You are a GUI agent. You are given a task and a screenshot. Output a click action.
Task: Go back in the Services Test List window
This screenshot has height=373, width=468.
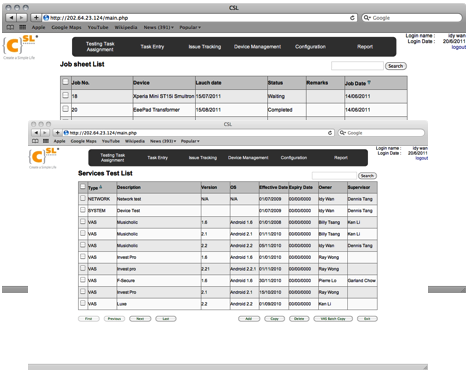36,133
